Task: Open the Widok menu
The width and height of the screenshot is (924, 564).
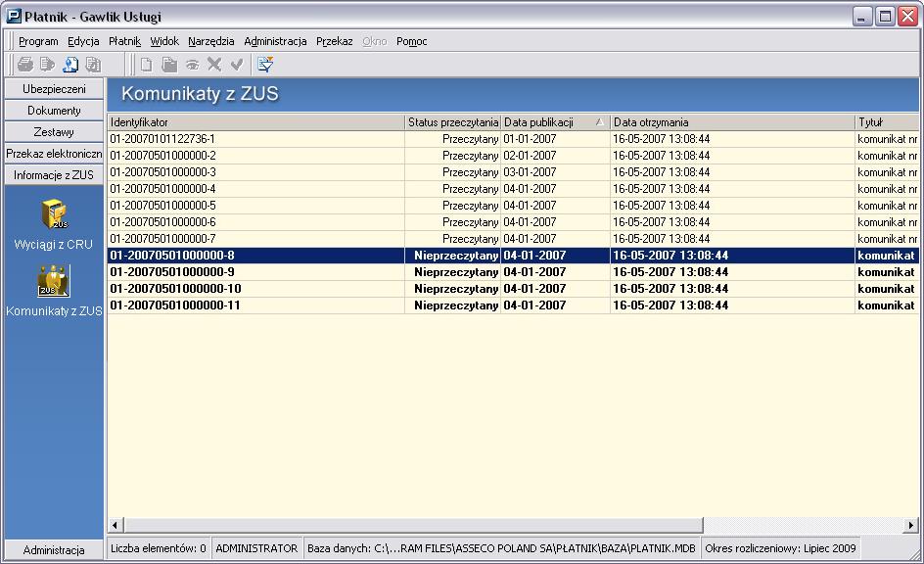Action: 164,41
